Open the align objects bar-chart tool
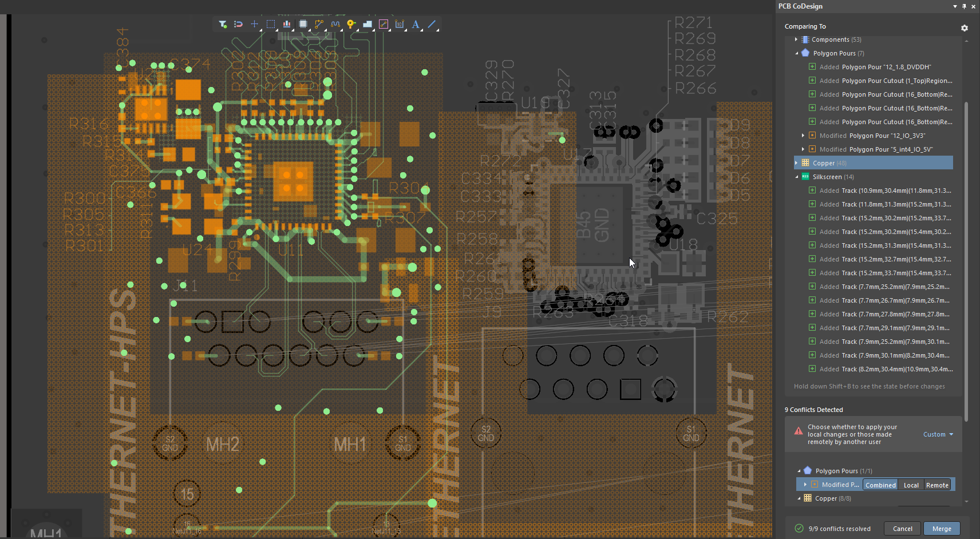 point(287,24)
